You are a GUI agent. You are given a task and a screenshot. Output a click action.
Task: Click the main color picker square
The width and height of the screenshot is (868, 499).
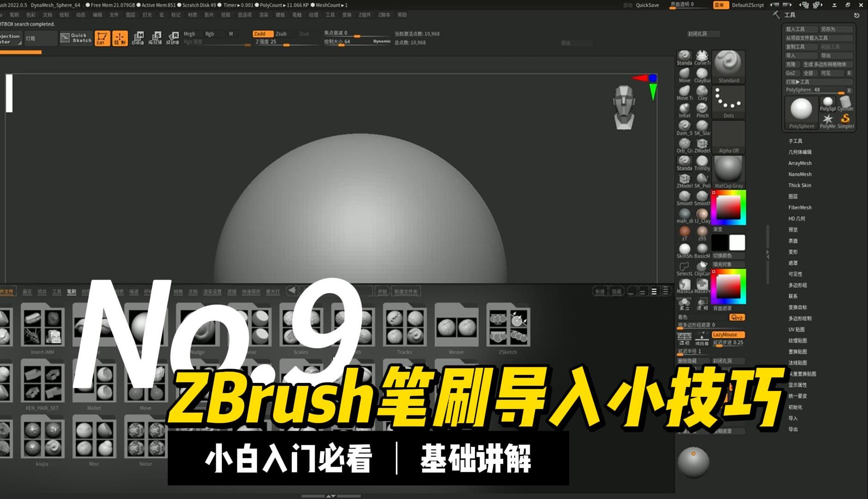[x=728, y=207]
